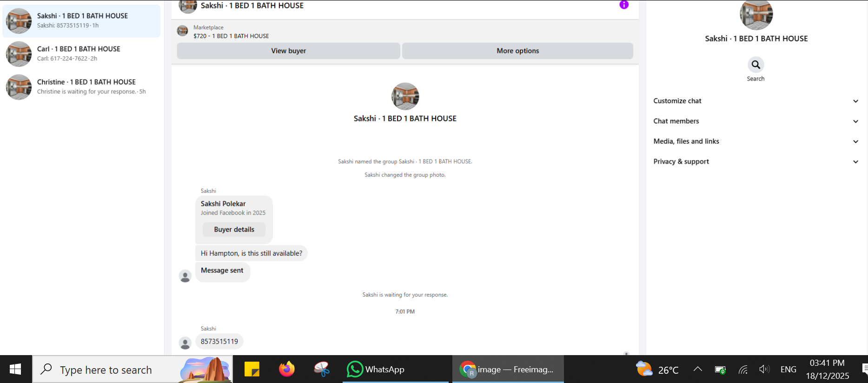Click the Sakshi Polekar profile name
868x383 pixels.
tap(223, 204)
